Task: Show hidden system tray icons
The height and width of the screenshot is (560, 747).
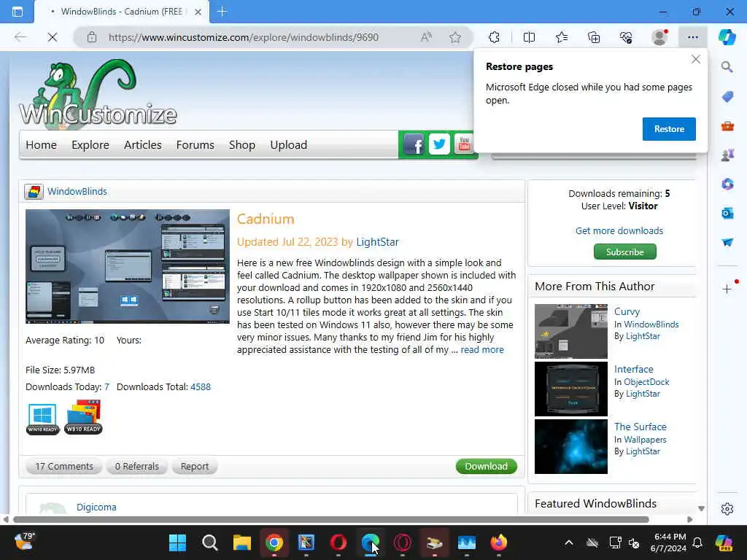Action: (569, 542)
